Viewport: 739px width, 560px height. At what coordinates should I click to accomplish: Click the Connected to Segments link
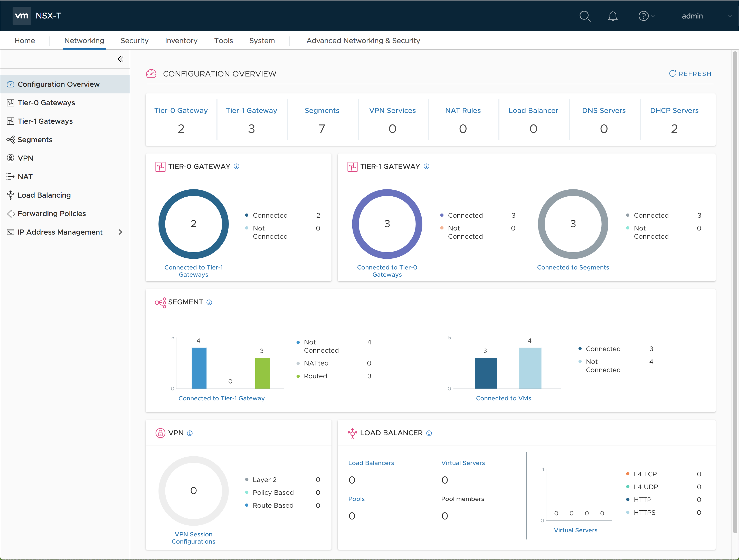(x=573, y=267)
